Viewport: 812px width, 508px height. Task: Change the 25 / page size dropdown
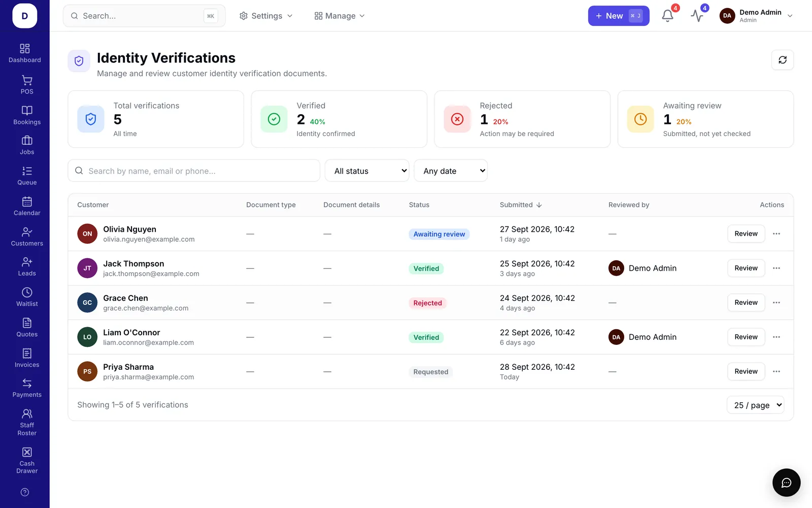click(x=756, y=405)
